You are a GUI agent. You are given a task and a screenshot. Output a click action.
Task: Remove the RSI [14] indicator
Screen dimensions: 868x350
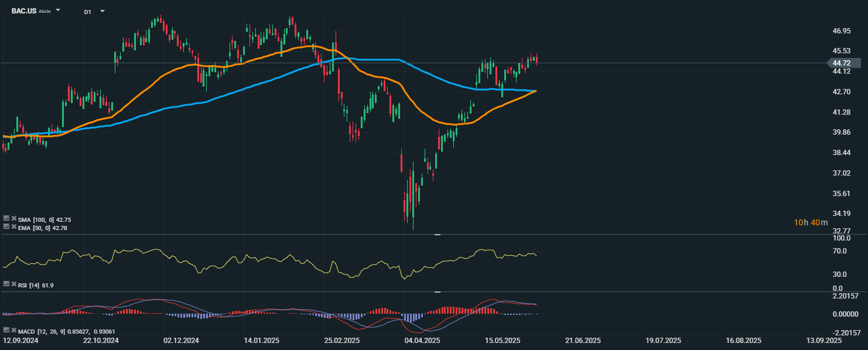pyautogui.click(x=14, y=284)
